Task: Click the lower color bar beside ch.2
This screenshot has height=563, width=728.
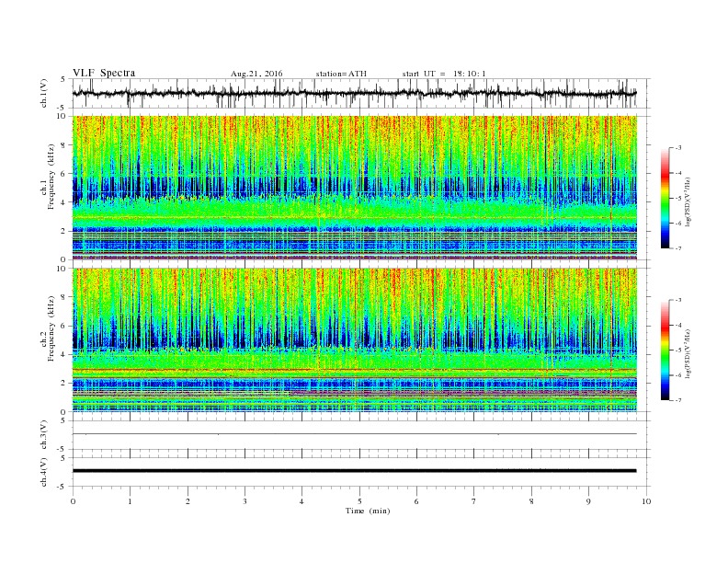Action: (x=665, y=350)
